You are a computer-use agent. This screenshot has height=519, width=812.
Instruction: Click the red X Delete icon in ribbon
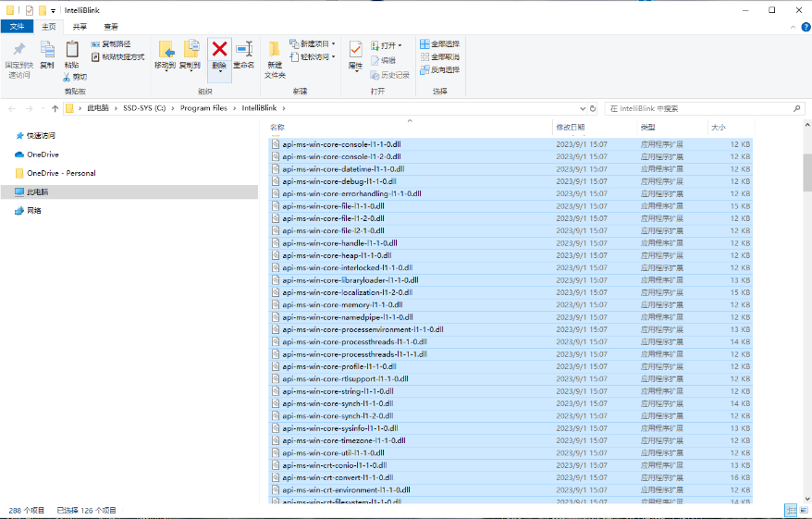click(x=219, y=49)
